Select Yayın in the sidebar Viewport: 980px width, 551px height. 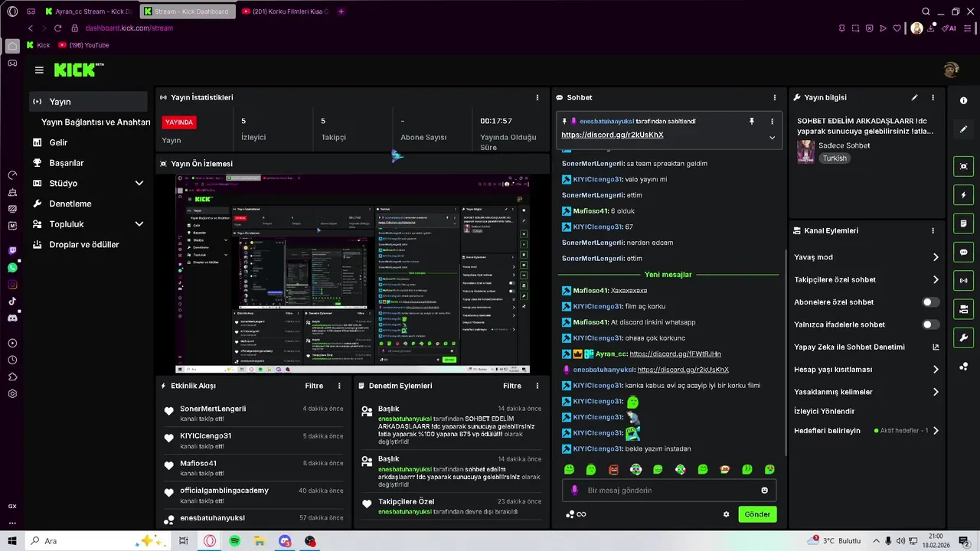[x=88, y=102]
